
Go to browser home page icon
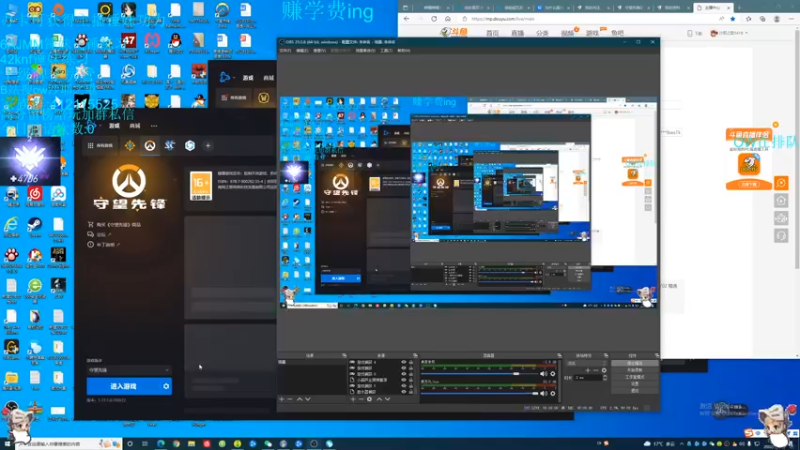point(447,19)
